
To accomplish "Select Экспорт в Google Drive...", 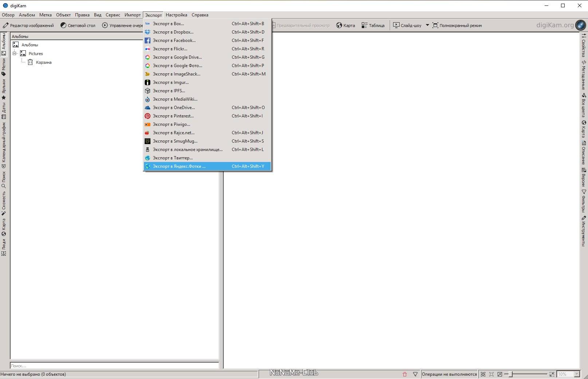I will pos(207,57).
